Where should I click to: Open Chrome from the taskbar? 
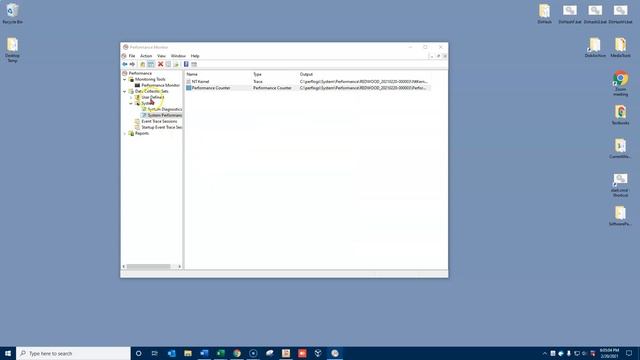237,353
